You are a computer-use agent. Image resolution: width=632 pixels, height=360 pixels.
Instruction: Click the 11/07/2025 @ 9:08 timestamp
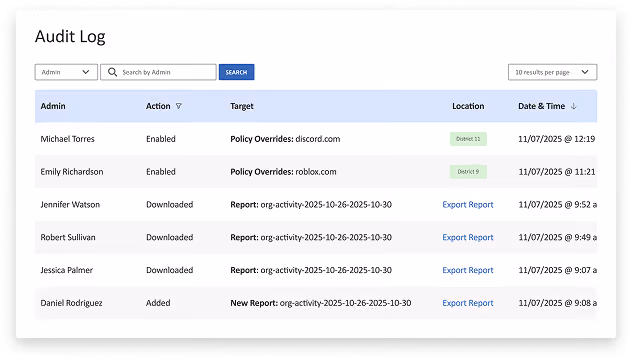click(x=557, y=303)
